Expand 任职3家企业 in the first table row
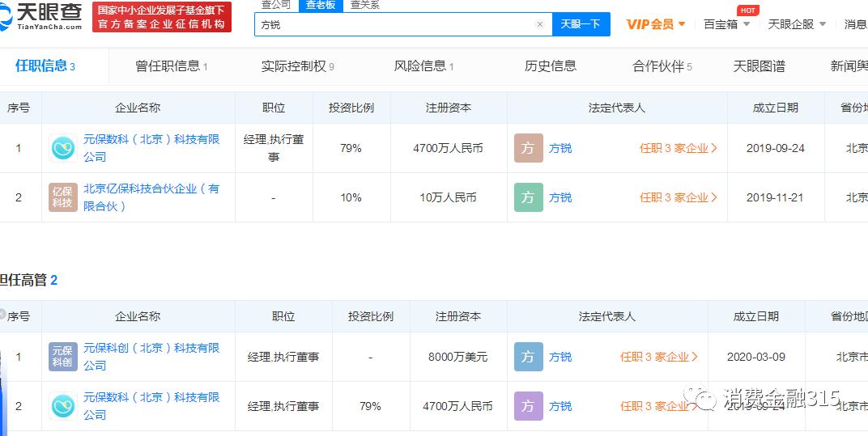Screen dimensions: 868x436 tap(678, 148)
